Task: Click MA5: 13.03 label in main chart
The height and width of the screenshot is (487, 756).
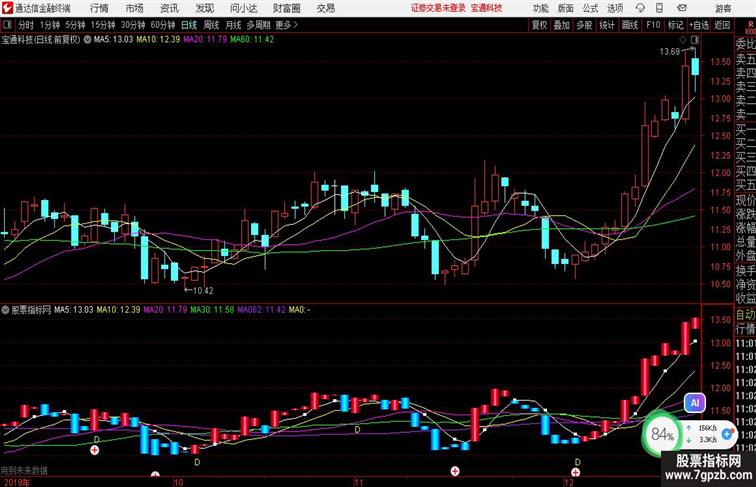Action: pyautogui.click(x=113, y=40)
